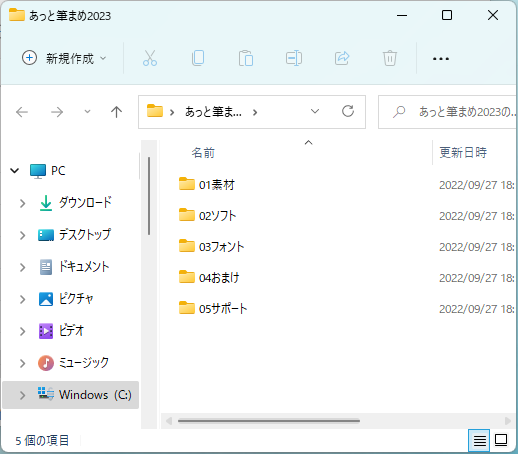Go forward with the right arrow
Screen dimensions: 518x454
57,112
